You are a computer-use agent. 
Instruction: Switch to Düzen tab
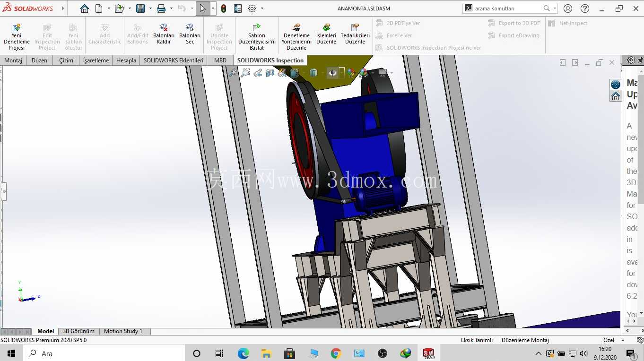pos(40,60)
